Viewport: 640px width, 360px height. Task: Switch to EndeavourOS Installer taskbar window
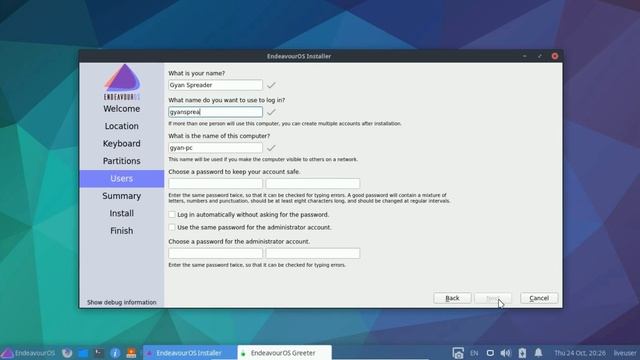pyautogui.click(x=190, y=353)
